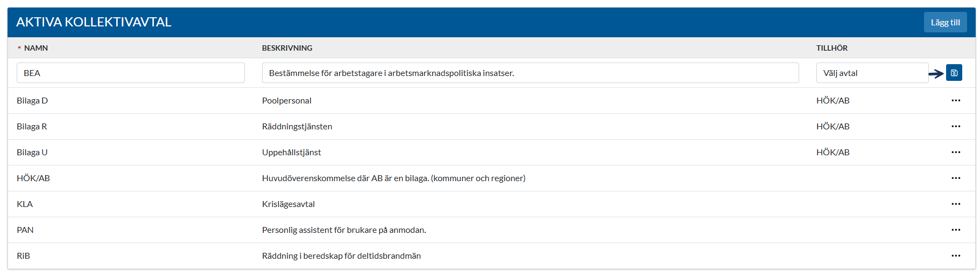Click the TILLHÖR column header
980x276 pixels.
(x=831, y=48)
